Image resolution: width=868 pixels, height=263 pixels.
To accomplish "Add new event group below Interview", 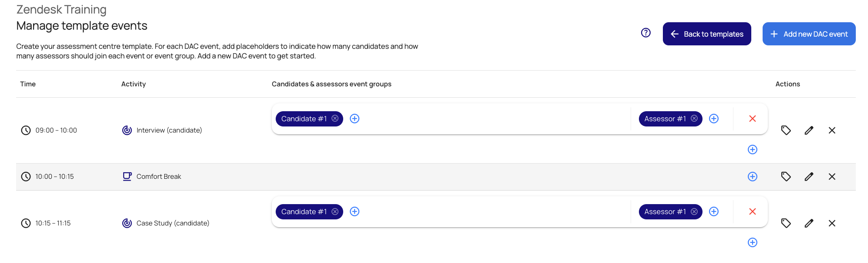I will click(752, 150).
